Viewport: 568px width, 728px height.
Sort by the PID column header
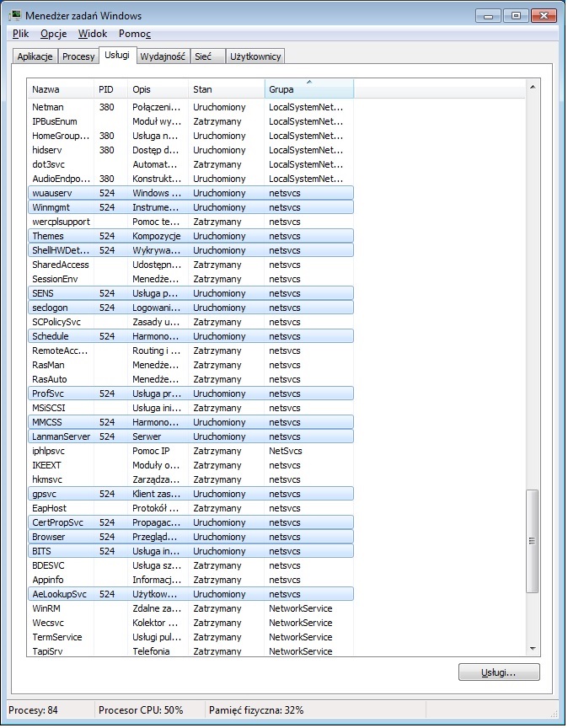[110, 89]
